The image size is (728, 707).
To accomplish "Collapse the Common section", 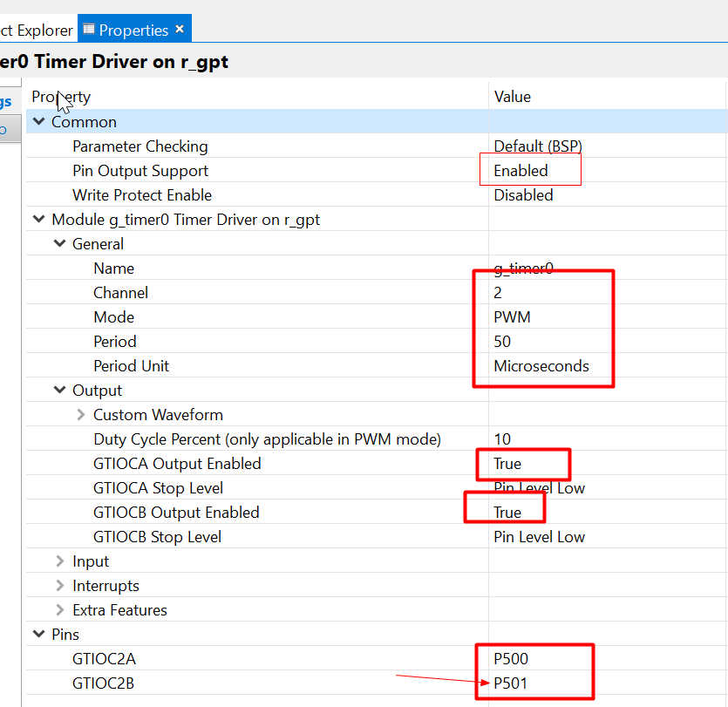I will point(39,122).
